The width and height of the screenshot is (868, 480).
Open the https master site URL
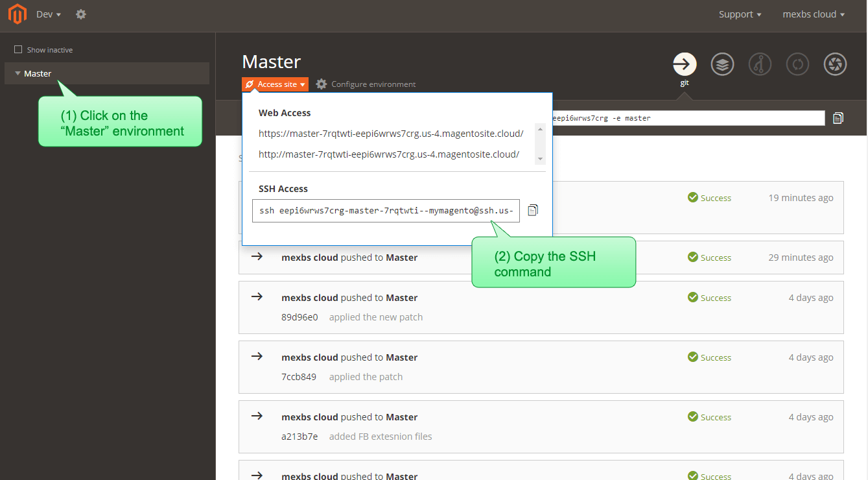tap(390, 134)
